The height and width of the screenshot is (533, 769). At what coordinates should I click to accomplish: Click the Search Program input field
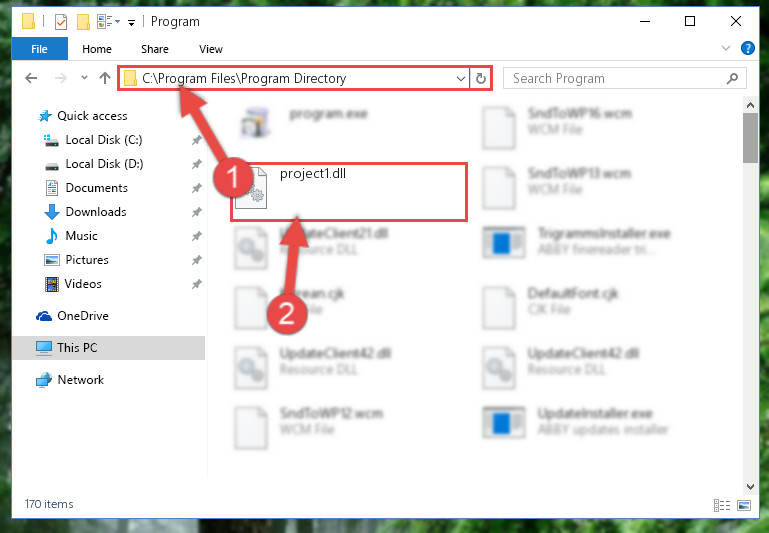pyautogui.click(x=615, y=78)
